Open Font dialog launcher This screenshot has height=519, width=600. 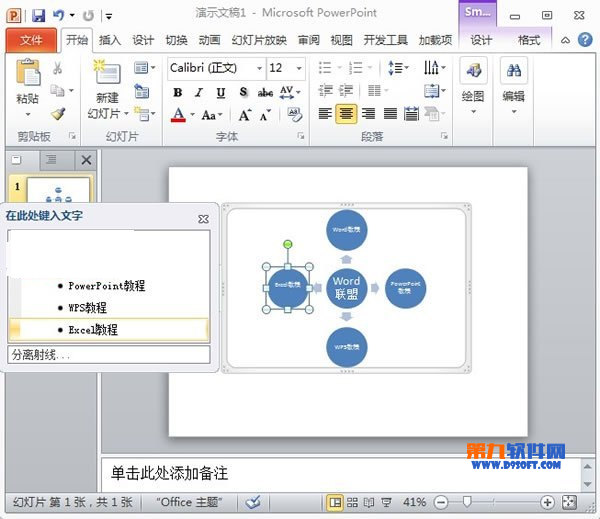[x=301, y=135]
